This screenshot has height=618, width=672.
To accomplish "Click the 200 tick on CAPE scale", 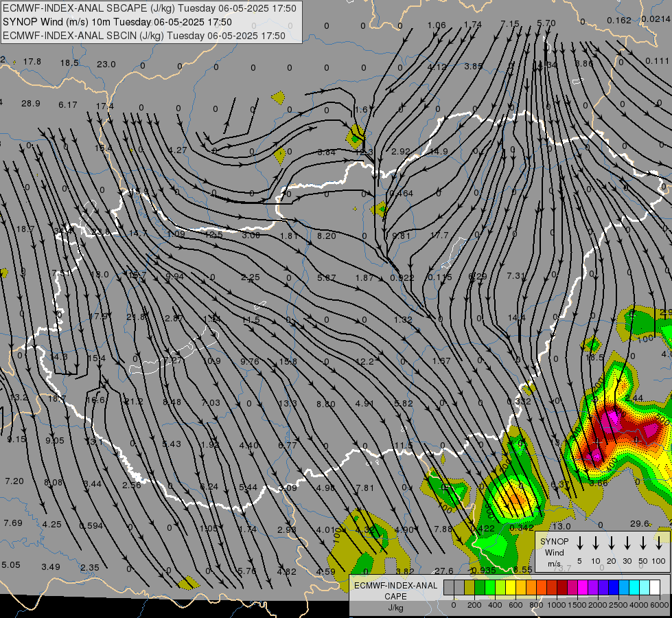I will [x=474, y=605].
